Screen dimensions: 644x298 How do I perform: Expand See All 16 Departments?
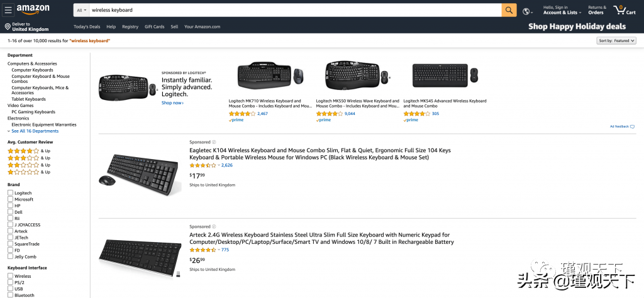(x=34, y=131)
